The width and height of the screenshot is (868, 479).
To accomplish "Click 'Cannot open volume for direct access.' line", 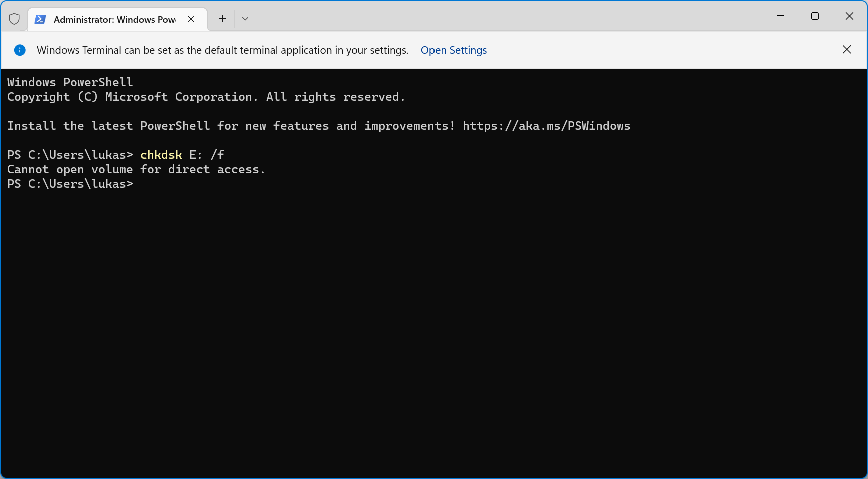I will (x=136, y=169).
